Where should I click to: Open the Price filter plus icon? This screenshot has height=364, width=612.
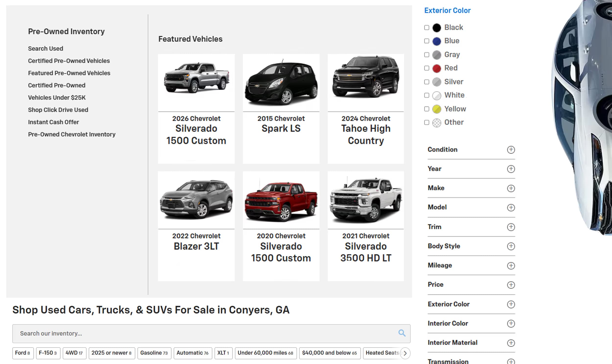click(511, 284)
